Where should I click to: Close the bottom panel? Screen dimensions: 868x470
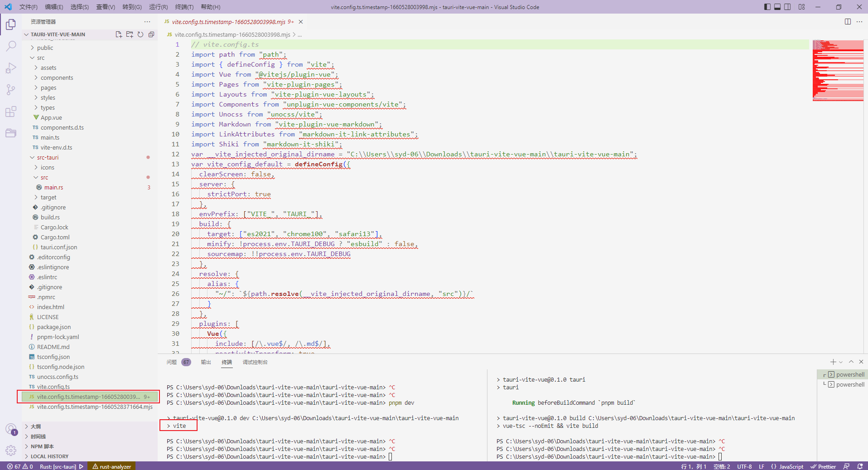click(861, 362)
